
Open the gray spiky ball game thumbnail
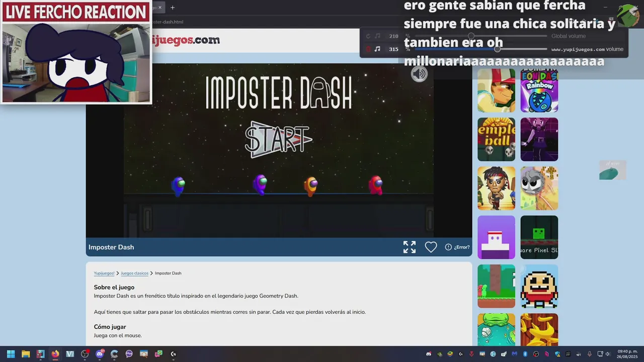(539, 189)
